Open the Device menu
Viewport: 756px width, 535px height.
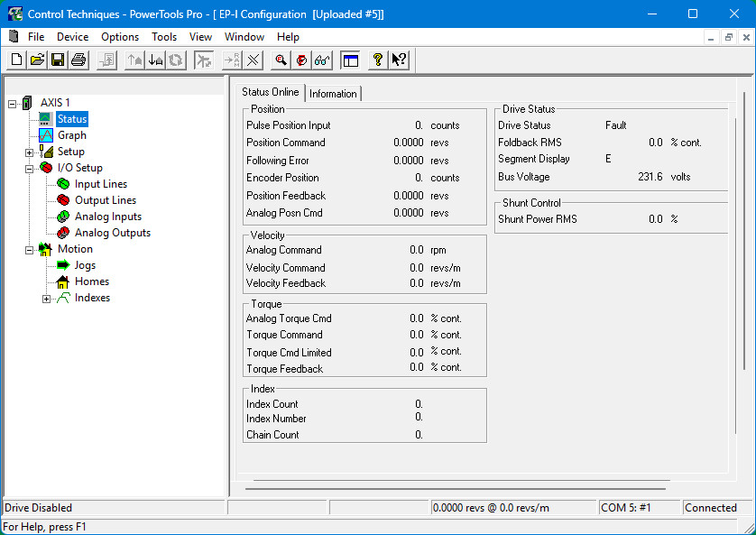click(x=72, y=37)
